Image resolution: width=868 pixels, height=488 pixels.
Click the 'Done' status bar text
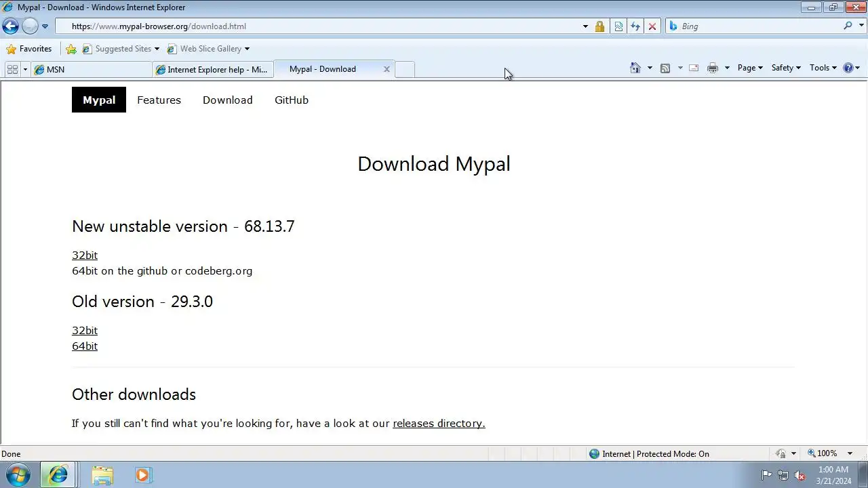(x=11, y=454)
